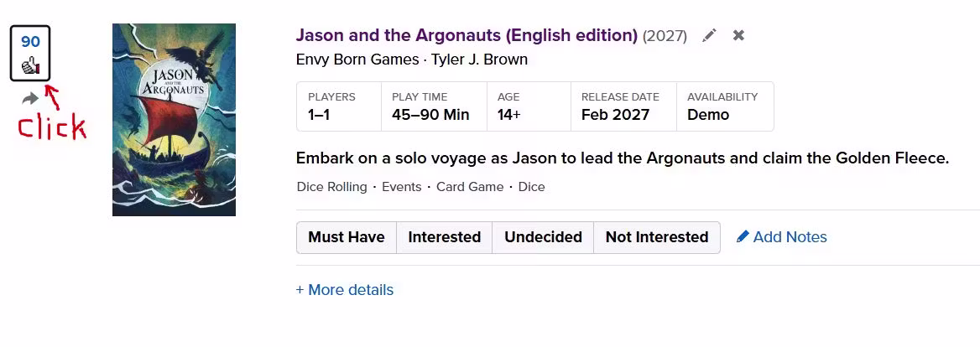
Task: Select the Interested priority option
Action: [x=445, y=238]
